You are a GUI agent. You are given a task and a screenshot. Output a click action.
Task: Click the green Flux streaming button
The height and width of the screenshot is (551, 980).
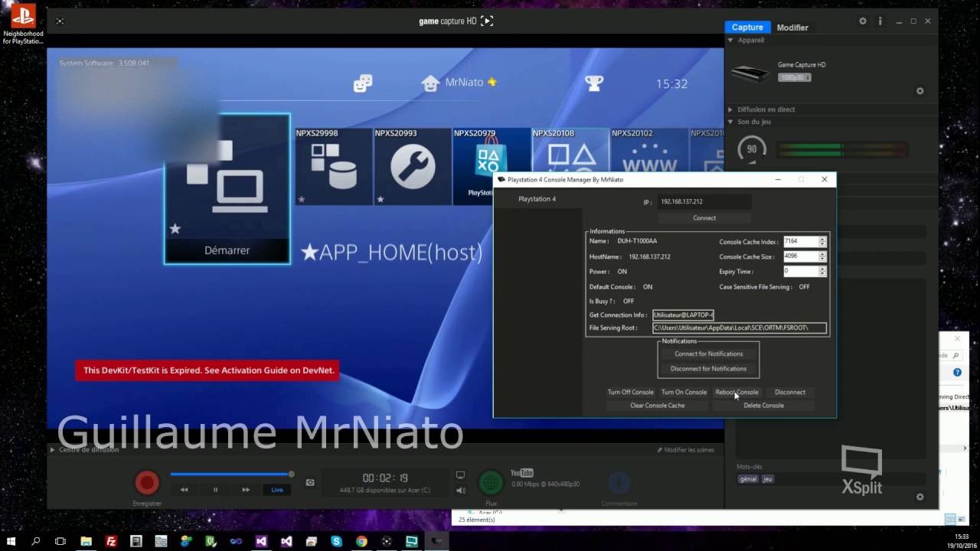tap(491, 483)
